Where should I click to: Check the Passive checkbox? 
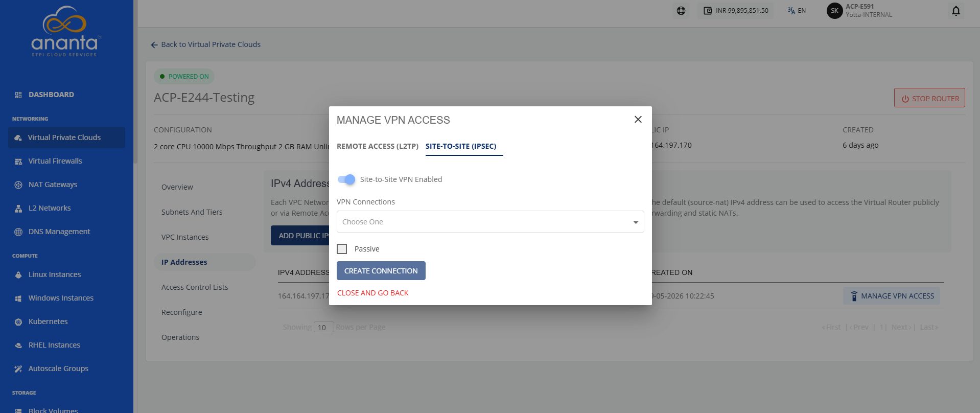tap(342, 249)
